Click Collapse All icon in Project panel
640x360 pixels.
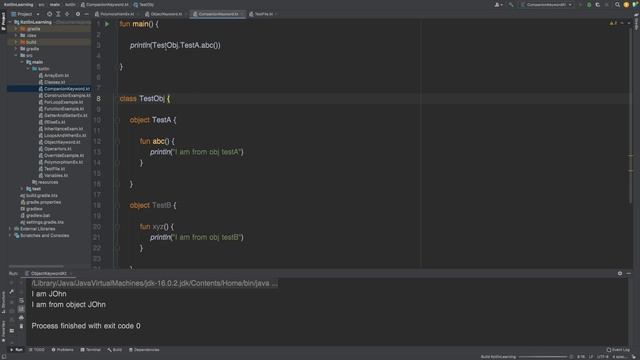point(67,14)
